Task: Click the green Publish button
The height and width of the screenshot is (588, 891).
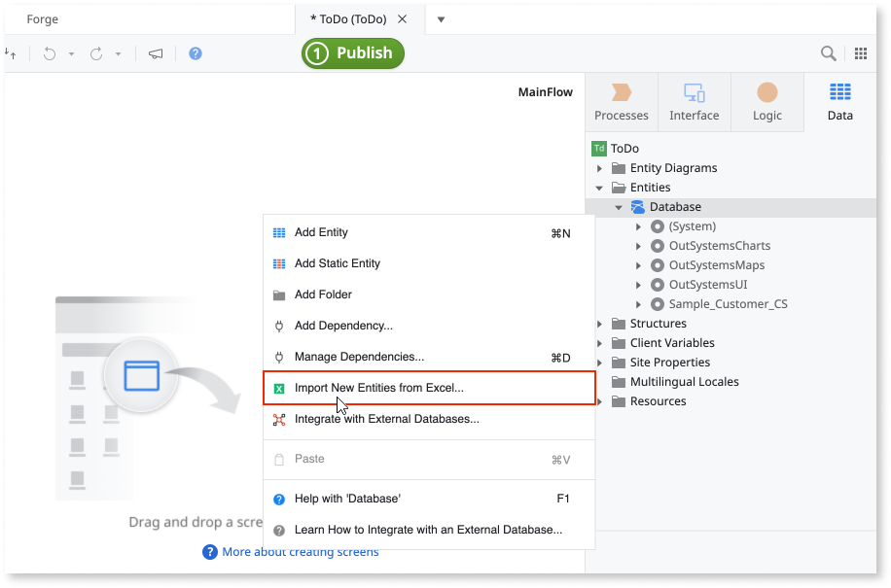Action: pyautogui.click(x=353, y=53)
